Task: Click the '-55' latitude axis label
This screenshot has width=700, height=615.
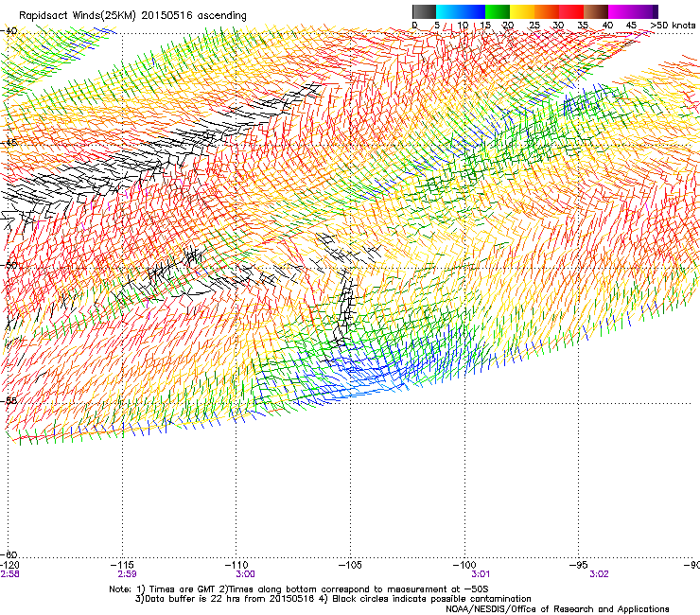Action: tap(9, 400)
